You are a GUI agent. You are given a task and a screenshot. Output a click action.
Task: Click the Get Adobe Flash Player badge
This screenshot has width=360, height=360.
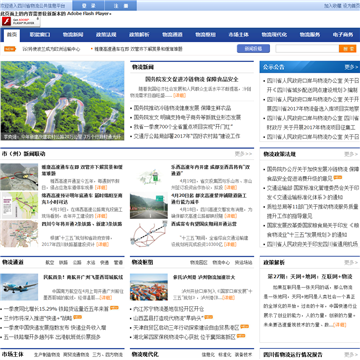click(20, 21)
